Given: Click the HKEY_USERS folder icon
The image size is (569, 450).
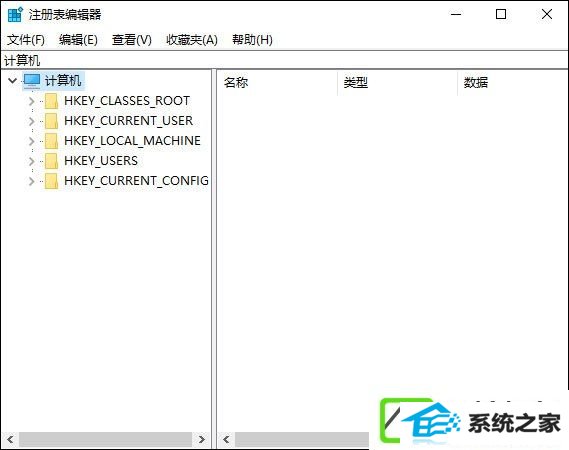Looking at the screenshot, I should coord(52,161).
